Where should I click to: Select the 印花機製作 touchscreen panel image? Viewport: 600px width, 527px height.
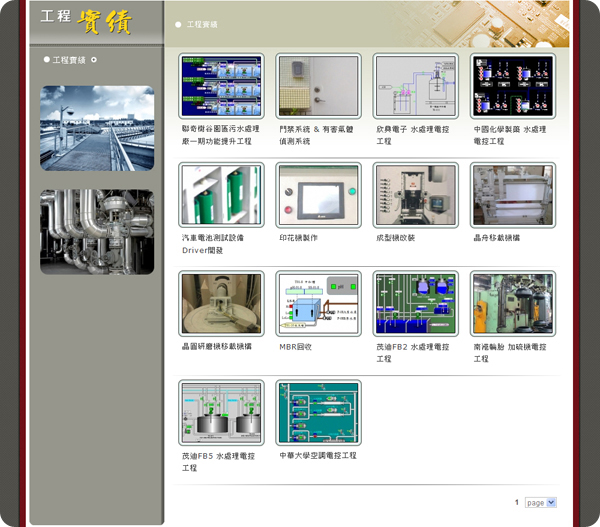(318, 196)
